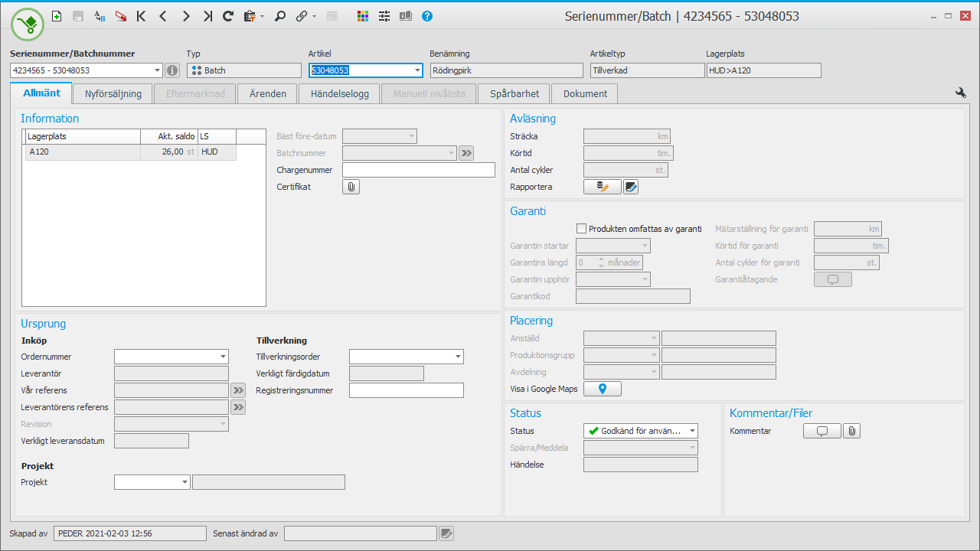The image size is (980, 551).
Task: Open the blue help question mark
Action: pos(427,16)
